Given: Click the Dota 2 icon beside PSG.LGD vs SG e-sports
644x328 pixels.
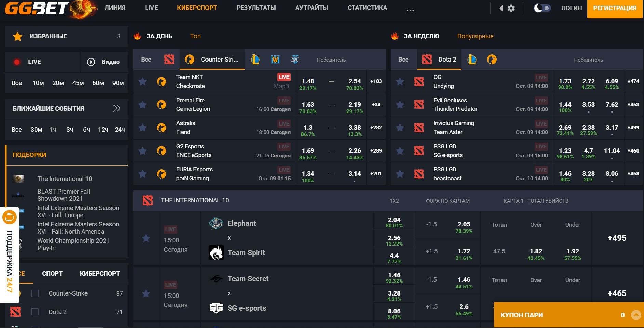Looking at the screenshot, I should tap(419, 151).
